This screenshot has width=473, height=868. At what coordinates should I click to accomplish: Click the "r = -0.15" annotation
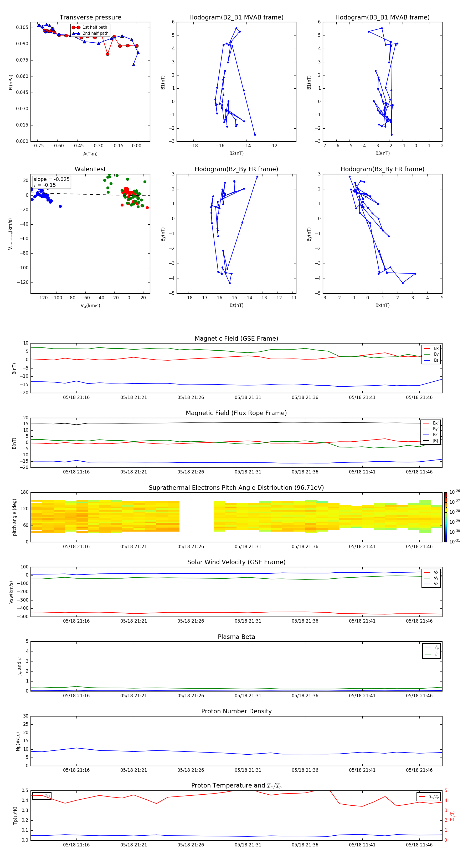[45, 185]
